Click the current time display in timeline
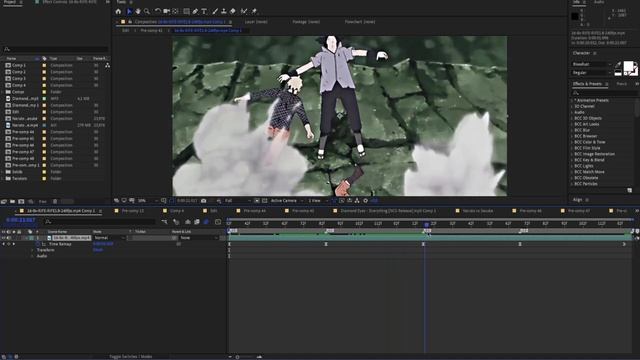Viewport: 640px width, 360px height. click(x=21, y=220)
